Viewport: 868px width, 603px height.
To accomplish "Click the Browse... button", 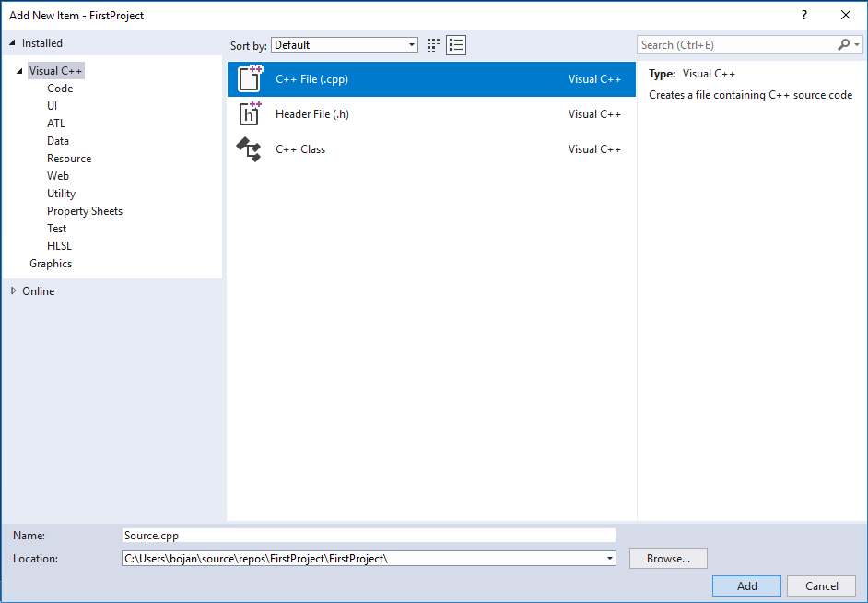I will click(668, 558).
